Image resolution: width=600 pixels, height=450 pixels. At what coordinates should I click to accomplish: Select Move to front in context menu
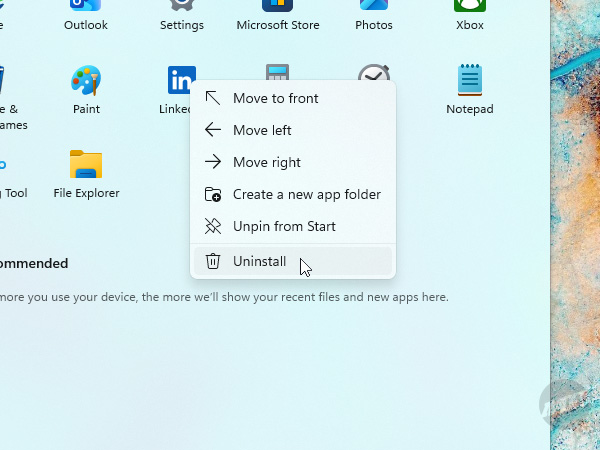tap(275, 98)
